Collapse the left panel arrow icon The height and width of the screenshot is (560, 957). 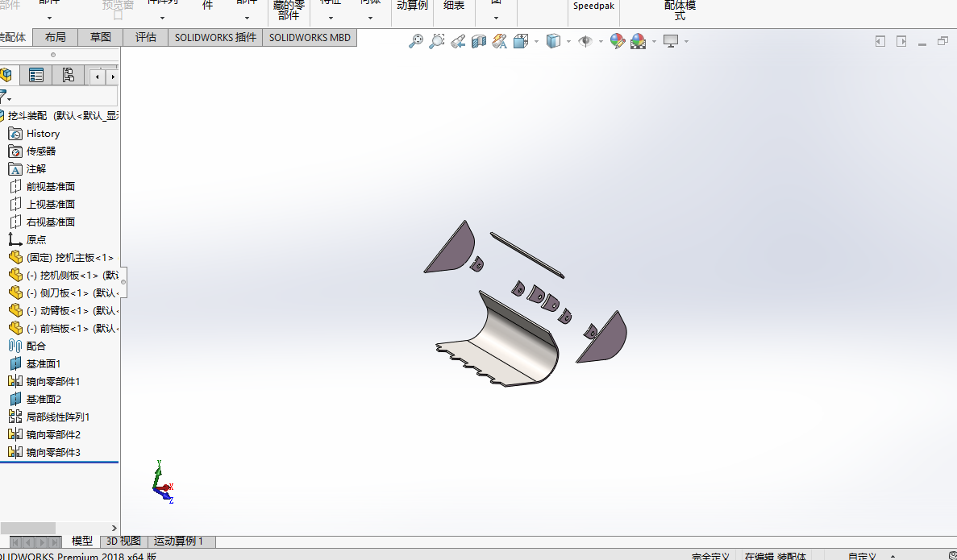coord(880,41)
